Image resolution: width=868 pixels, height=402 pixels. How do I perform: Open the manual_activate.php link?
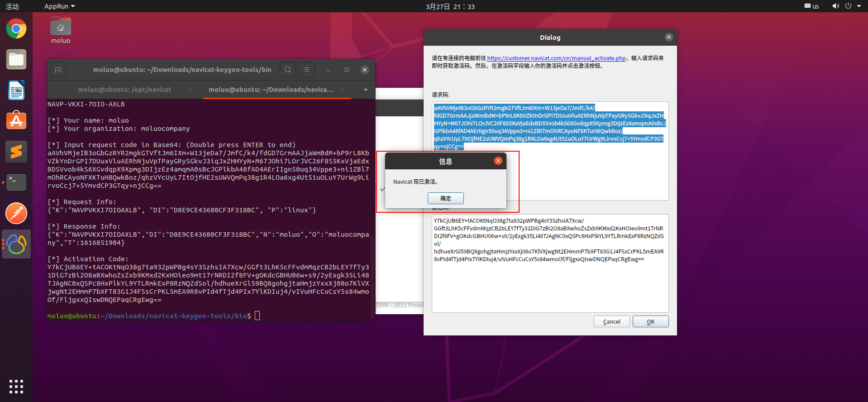pyautogui.click(x=557, y=58)
